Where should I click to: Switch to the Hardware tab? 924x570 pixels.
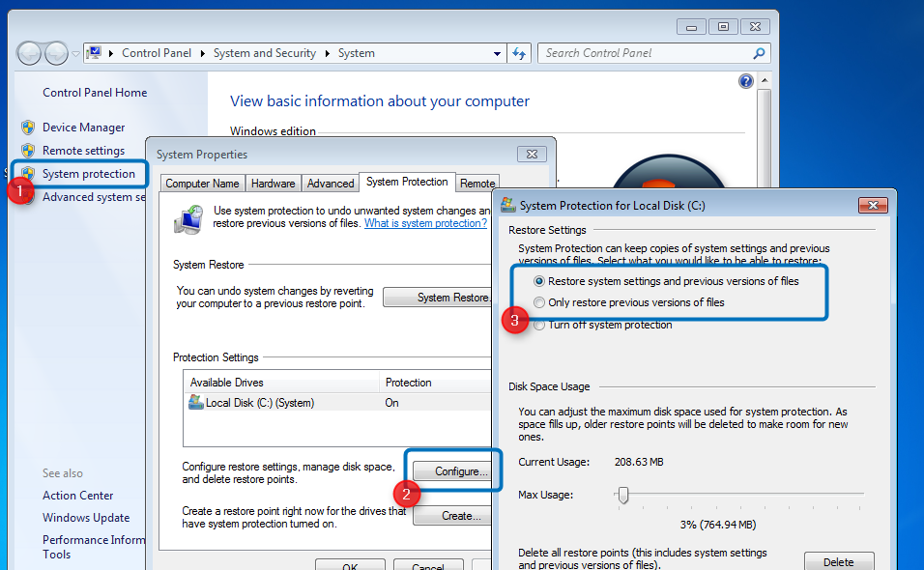click(273, 184)
